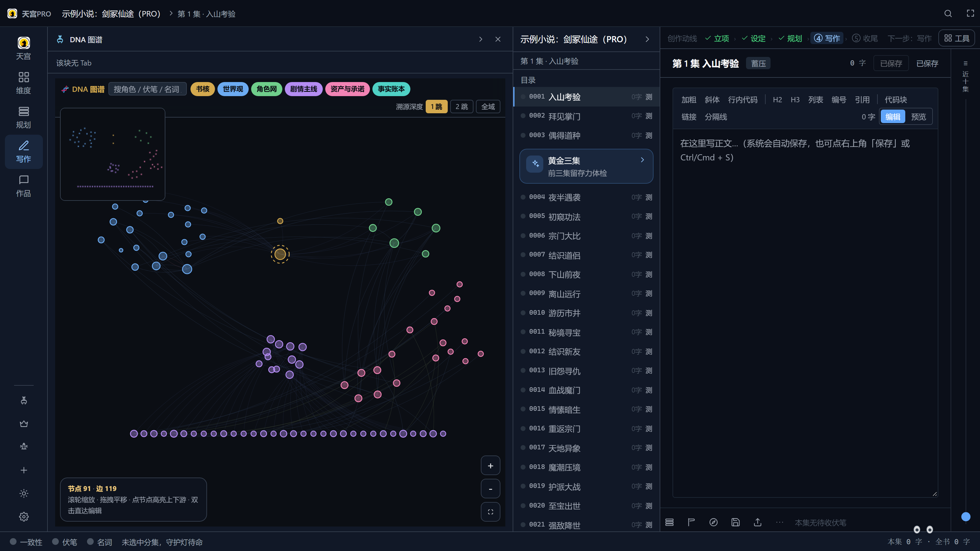Zoom out the DNA graph

[x=490, y=489]
